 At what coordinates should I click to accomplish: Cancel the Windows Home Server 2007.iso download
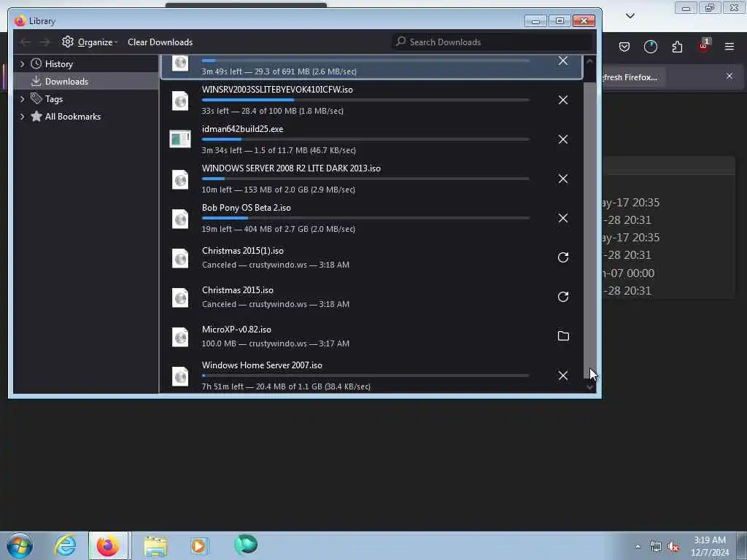(x=562, y=376)
